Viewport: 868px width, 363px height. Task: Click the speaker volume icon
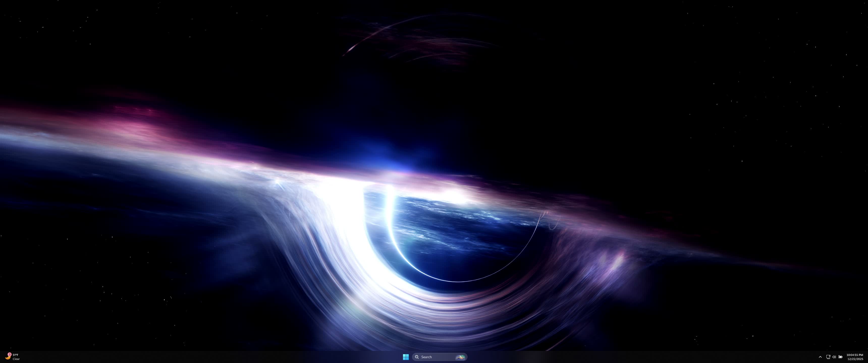834,357
